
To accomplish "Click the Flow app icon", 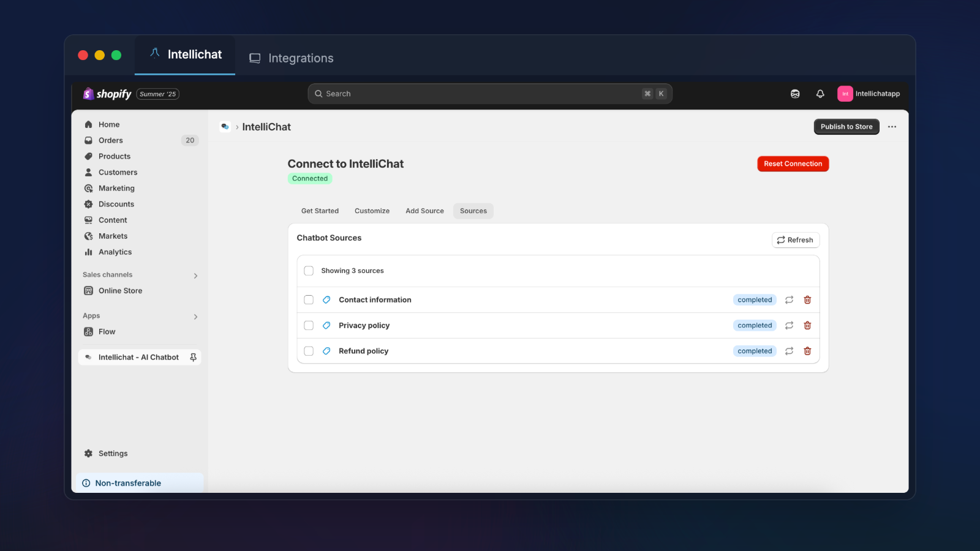I will 88,332.
